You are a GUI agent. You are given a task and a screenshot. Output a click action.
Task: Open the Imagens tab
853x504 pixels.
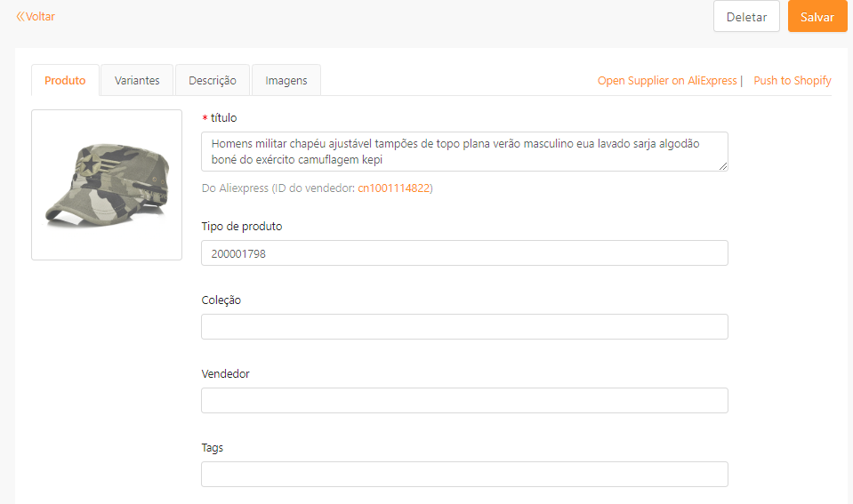pyautogui.click(x=286, y=81)
